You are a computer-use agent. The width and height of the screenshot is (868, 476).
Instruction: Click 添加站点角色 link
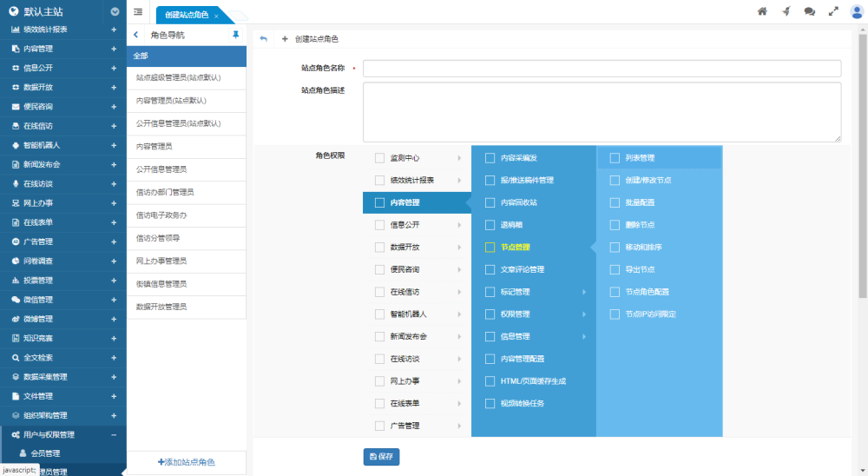(186, 462)
